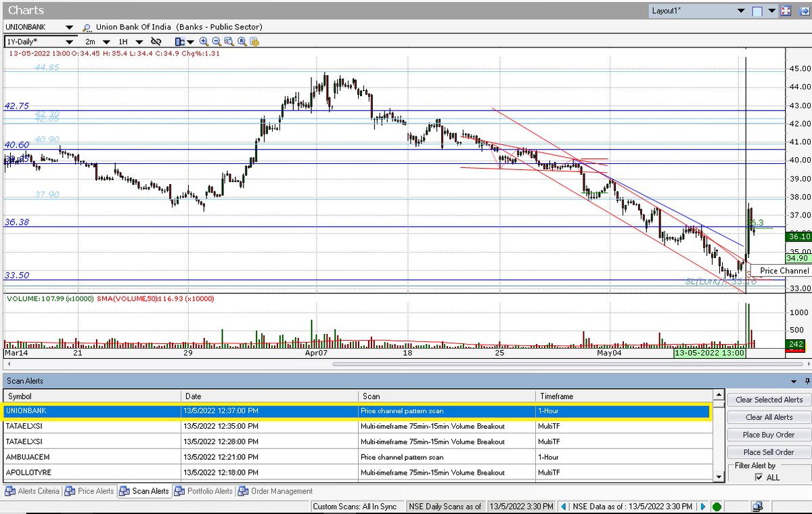Click the 42.75 horizontal level label
Image resolution: width=812 pixels, height=514 pixels.
[x=16, y=106]
